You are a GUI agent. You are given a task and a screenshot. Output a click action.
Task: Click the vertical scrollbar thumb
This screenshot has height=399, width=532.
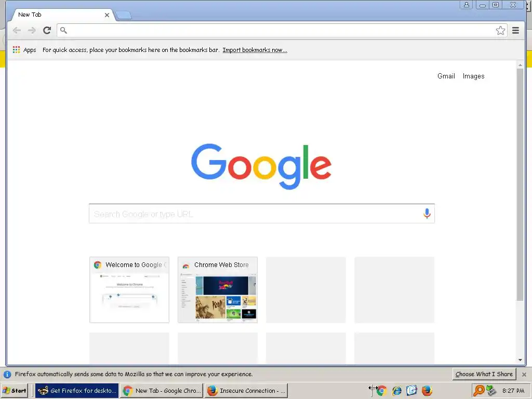point(520,184)
